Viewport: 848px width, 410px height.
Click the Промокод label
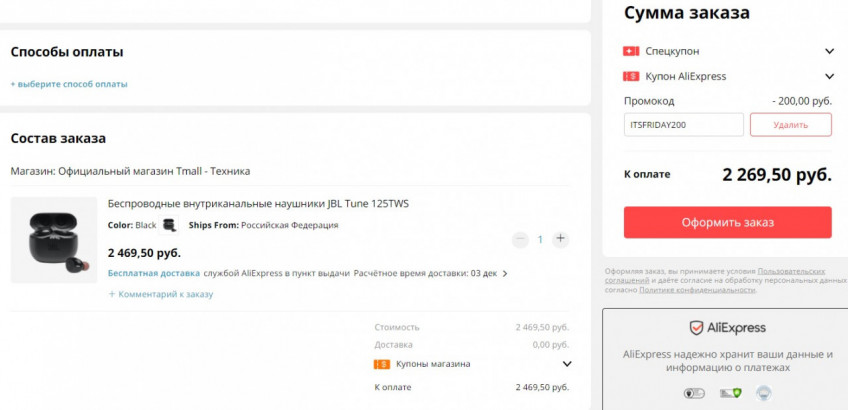coord(649,101)
